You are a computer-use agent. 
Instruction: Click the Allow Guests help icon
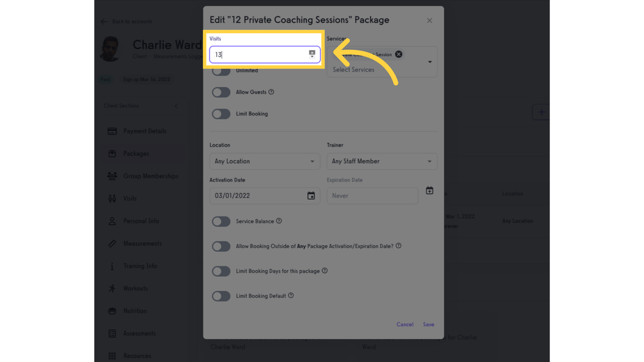271,92
